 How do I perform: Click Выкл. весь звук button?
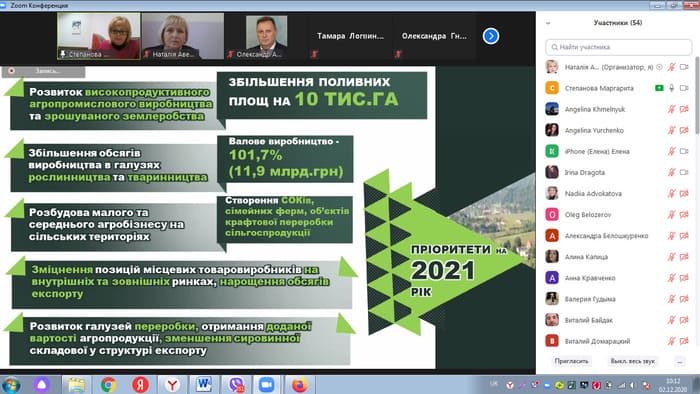632,361
